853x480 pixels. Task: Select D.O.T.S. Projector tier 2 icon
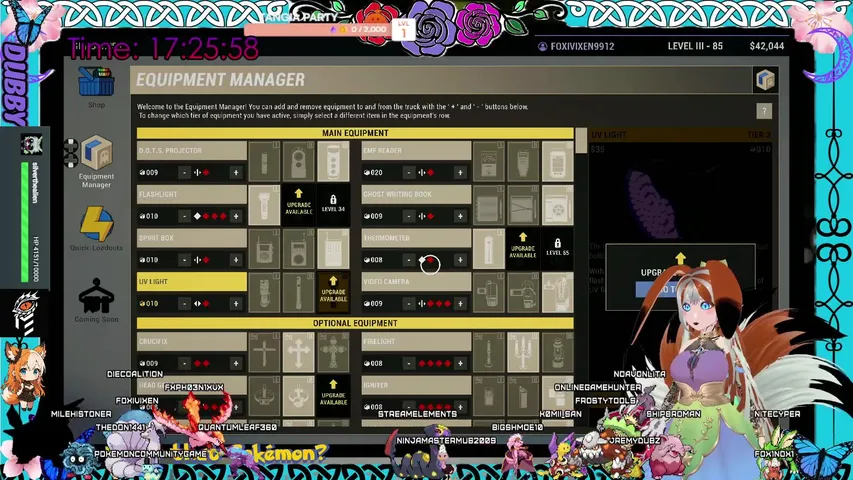coord(299,162)
